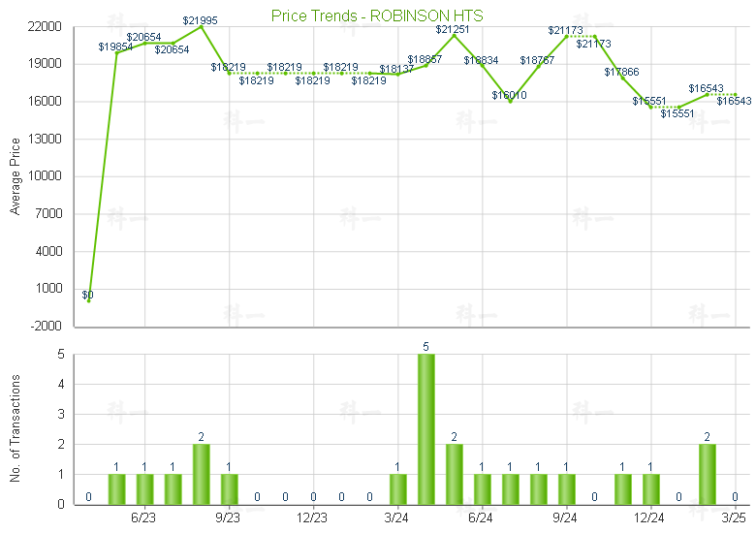This screenshot has height=533, width=756.
Task: Select the bar at 9/23 tick
Action: [x=229, y=489]
